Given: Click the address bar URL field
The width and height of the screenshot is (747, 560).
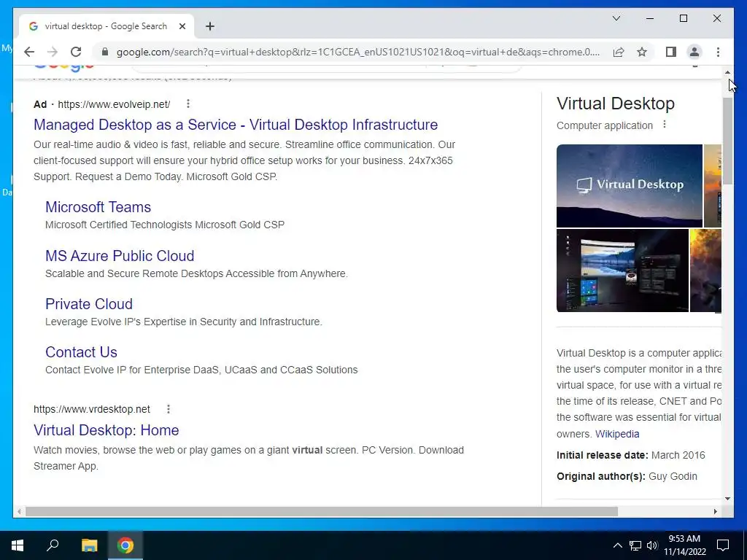Looking at the screenshot, I should click(358, 52).
